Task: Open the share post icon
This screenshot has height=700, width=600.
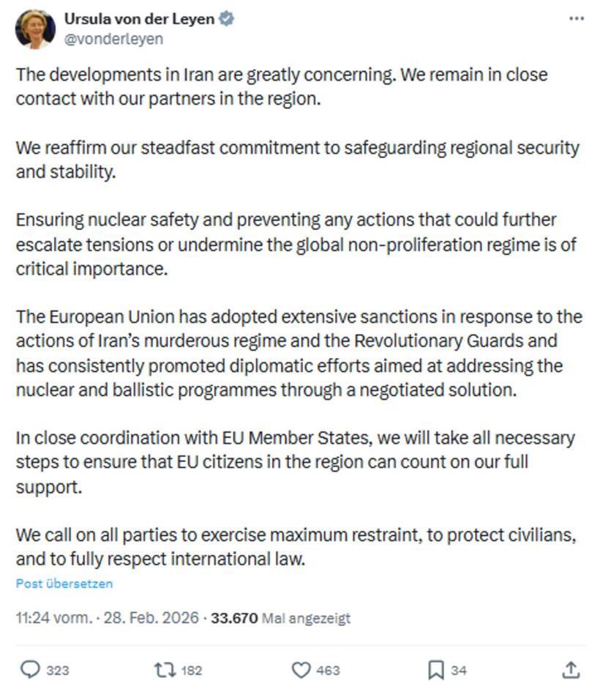Action: pyautogui.click(x=571, y=669)
